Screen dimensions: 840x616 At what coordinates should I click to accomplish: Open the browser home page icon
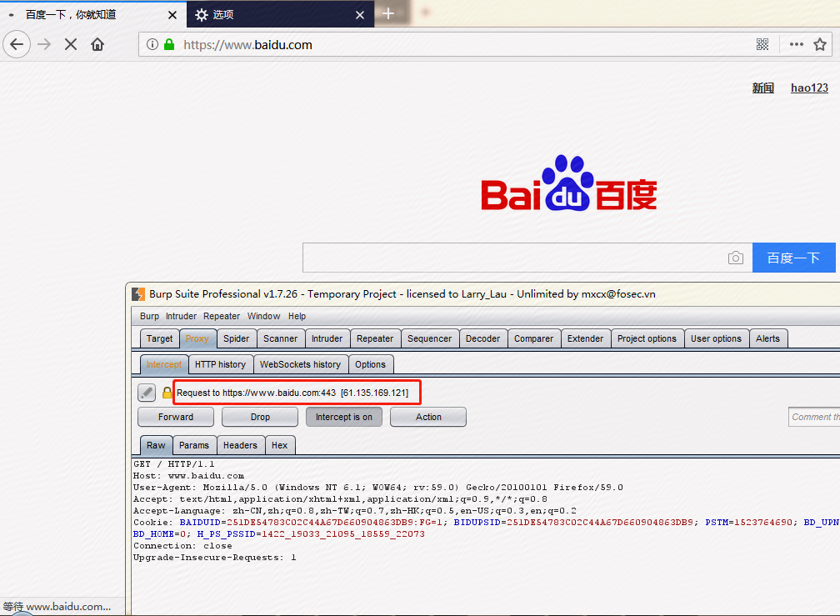click(x=97, y=44)
